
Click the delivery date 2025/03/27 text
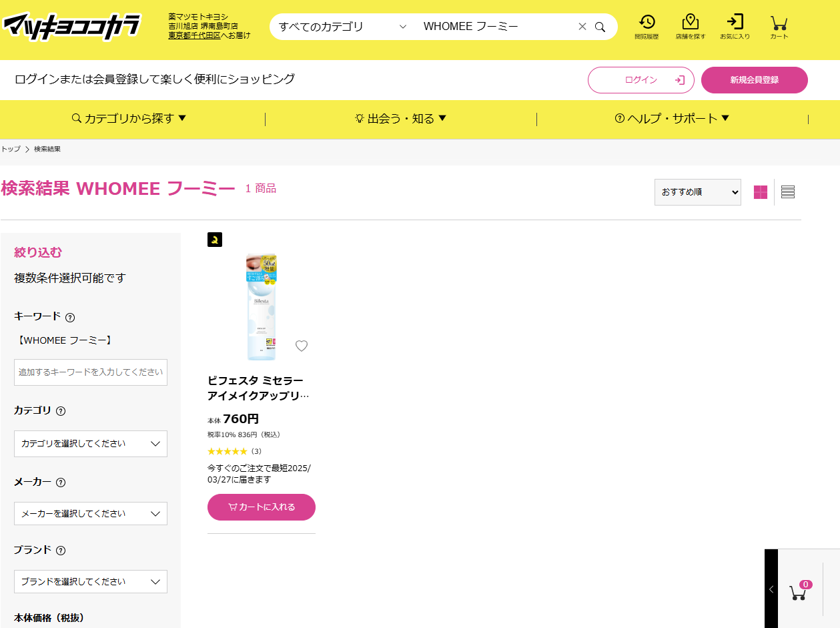[259, 474]
